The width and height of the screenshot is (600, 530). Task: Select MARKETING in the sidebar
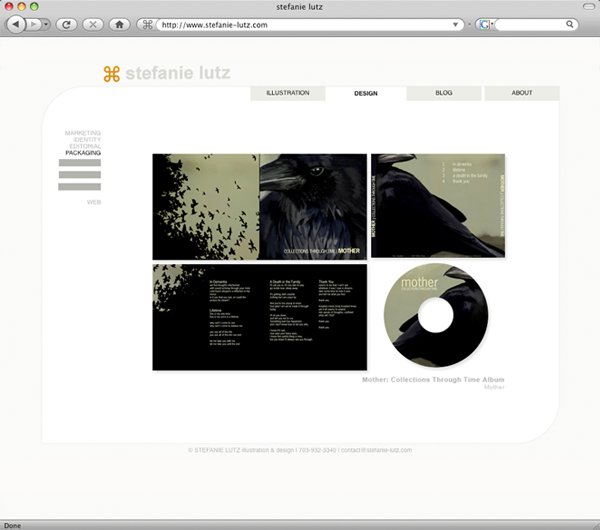tap(83, 133)
